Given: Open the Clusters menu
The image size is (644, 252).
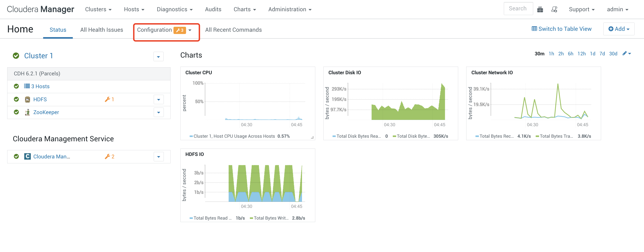Looking at the screenshot, I should [x=98, y=9].
